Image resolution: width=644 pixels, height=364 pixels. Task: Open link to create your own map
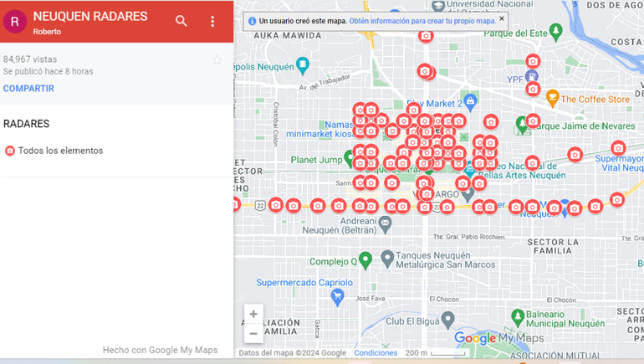point(422,21)
